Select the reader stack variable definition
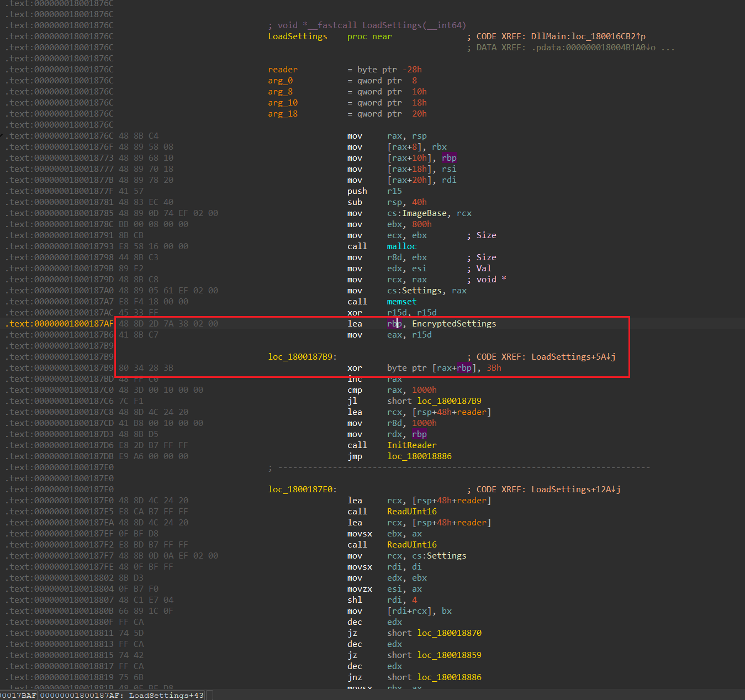745x700 pixels. point(282,70)
